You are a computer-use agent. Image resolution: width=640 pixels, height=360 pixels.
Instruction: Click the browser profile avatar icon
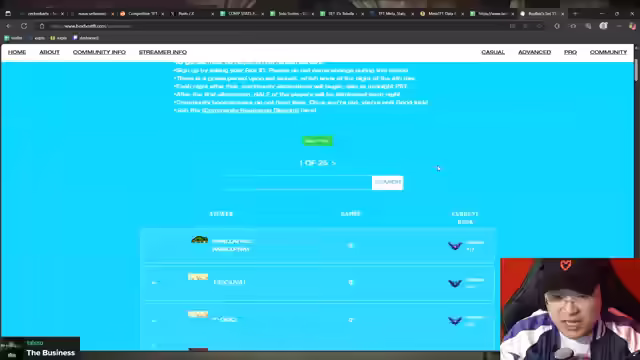pyautogui.click(x=603, y=26)
